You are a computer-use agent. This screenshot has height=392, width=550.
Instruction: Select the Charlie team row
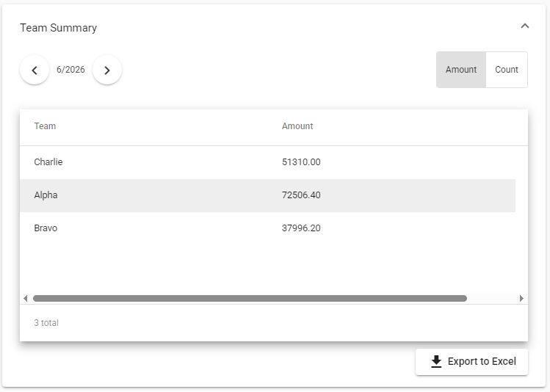[x=267, y=162]
